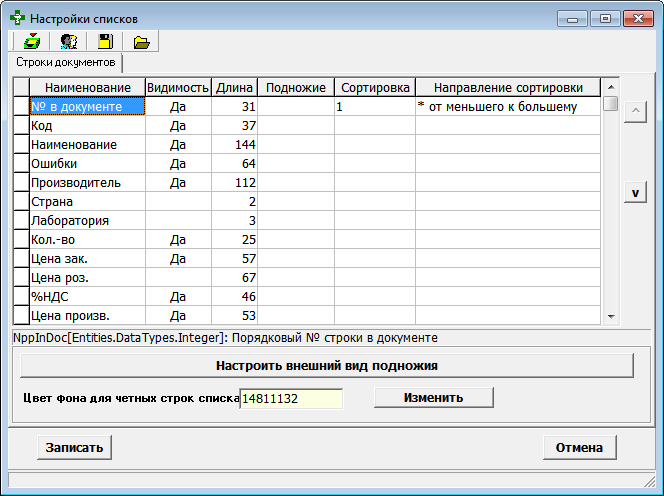Click Настроить внешний вид подножия button

point(327,366)
